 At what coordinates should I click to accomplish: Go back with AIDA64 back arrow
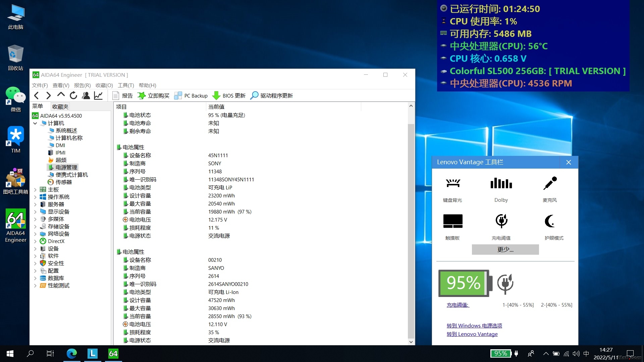pos(37,96)
